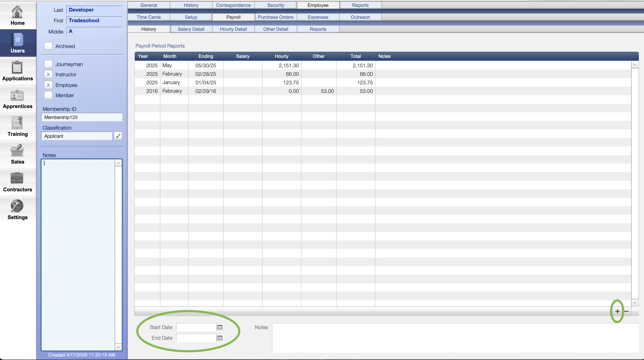Open the Settings section

(x=18, y=209)
